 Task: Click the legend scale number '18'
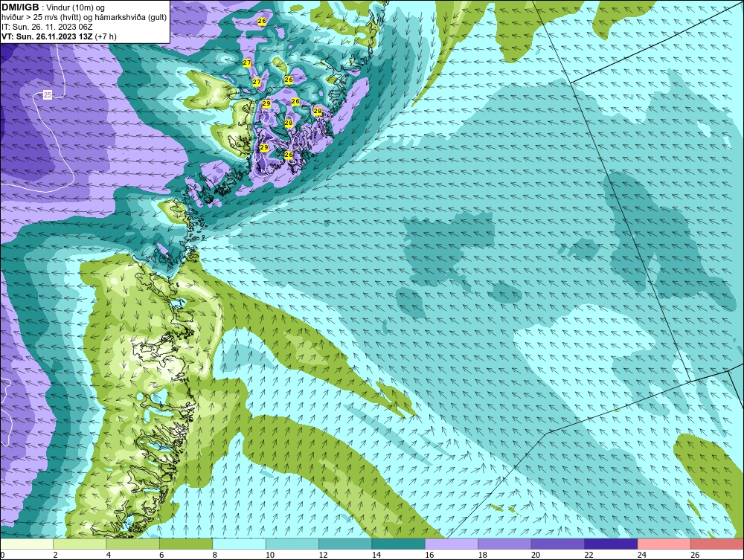(x=483, y=555)
